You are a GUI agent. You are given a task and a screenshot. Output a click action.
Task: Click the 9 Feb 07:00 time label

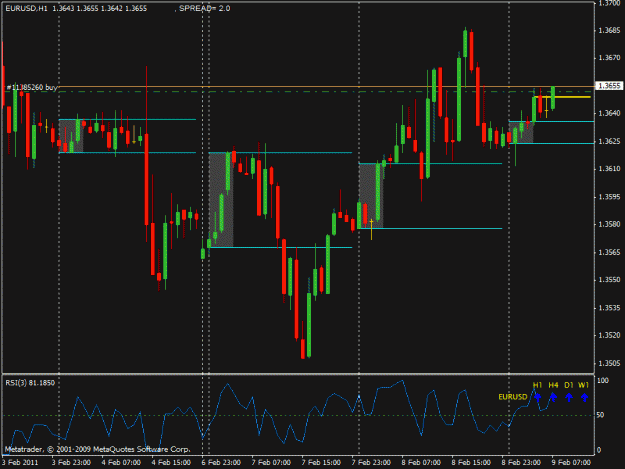click(571, 463)
